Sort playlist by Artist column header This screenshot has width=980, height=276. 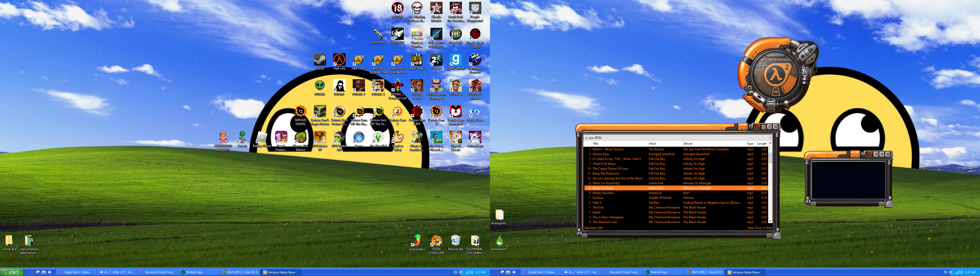pos(664,144)
